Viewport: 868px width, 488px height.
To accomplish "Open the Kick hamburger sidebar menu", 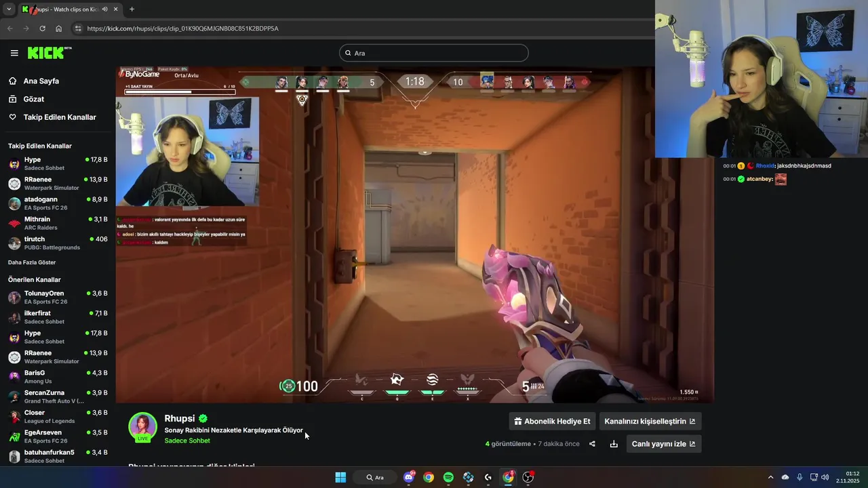I will click(14, 53).
